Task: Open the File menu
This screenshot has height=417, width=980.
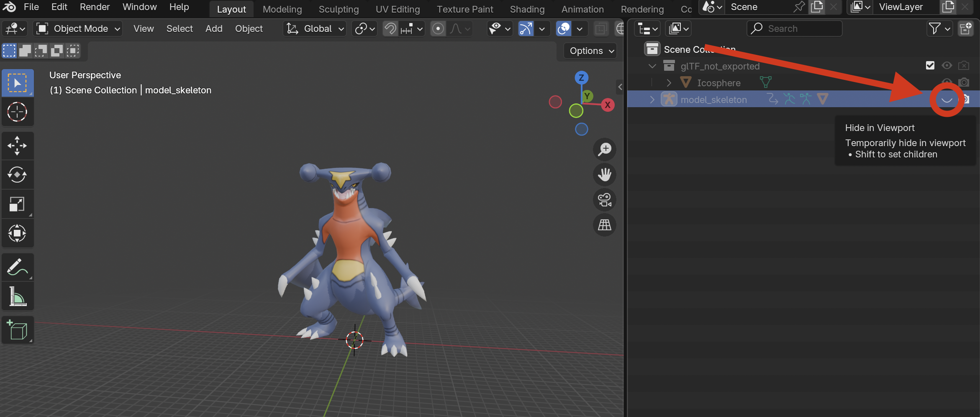Action: point(31,7)
